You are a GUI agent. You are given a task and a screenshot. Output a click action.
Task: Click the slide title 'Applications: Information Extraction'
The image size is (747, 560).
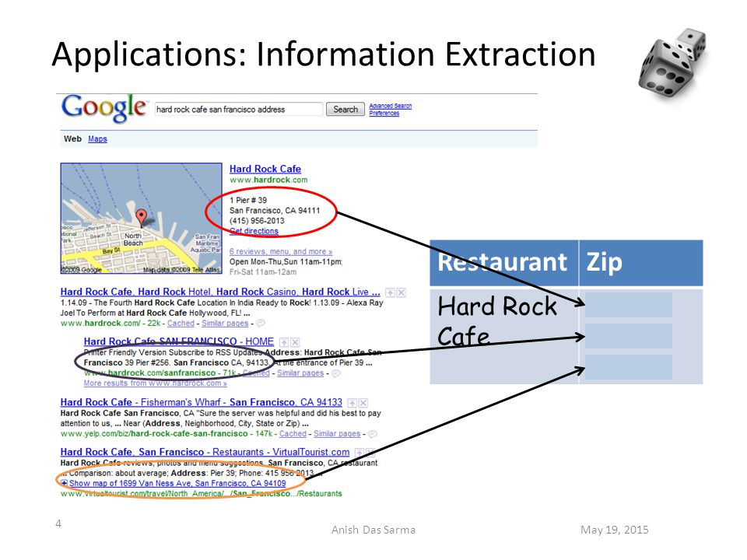[x=324, y=54]
